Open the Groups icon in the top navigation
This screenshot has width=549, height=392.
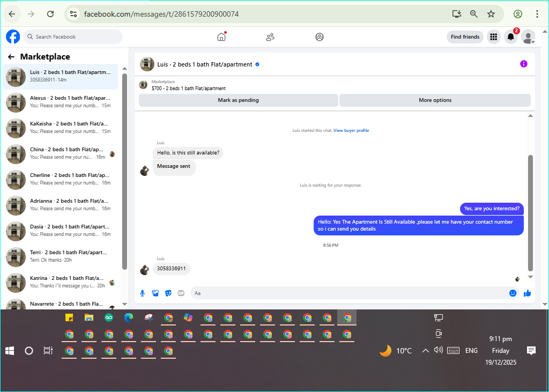click(320, 37)
